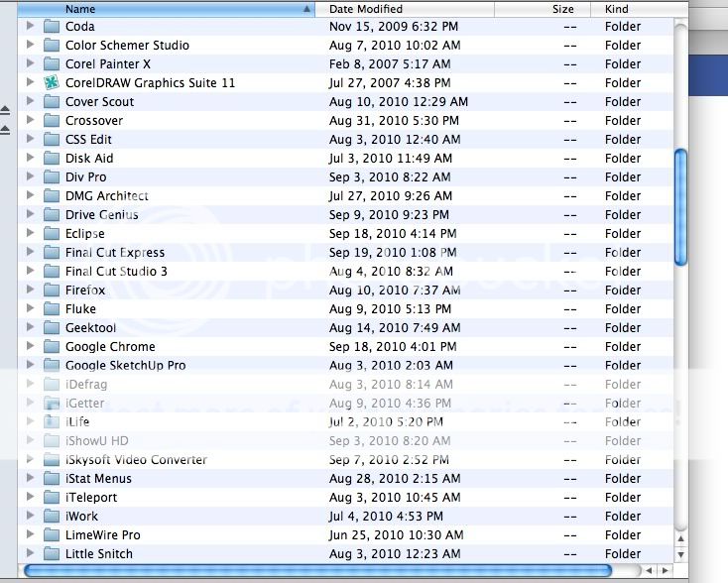Expand the Firefox folder disclosure triangle
This screenshot has width=728, height=583.
pos(30,290)
